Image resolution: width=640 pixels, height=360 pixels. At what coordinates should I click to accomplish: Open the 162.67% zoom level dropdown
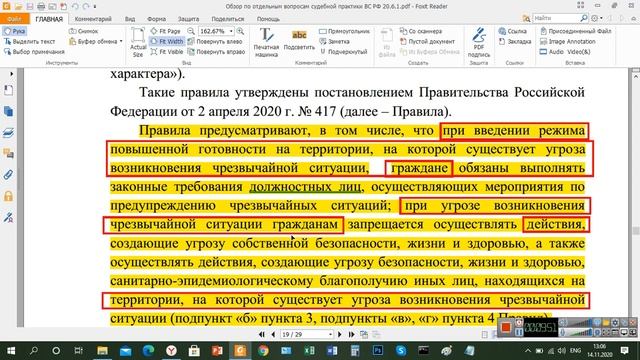[231, 31]
